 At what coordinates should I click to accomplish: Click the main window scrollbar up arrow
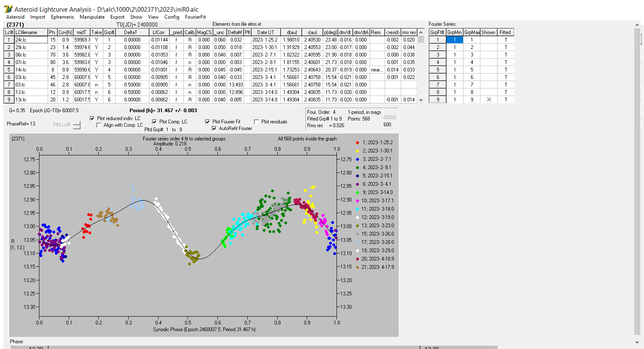click(637, 26)
